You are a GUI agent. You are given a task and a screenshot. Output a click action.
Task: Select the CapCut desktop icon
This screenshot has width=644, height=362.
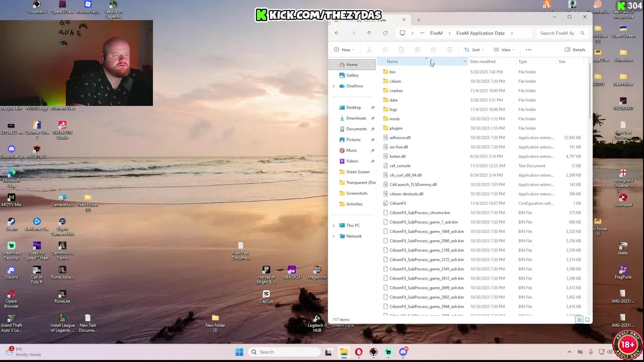tap(266, 296)
